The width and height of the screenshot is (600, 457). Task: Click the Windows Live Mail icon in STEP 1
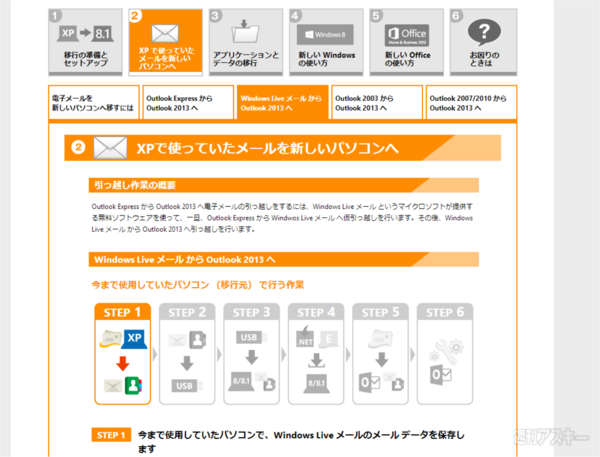pyautogui.click(x=110, y=338)
